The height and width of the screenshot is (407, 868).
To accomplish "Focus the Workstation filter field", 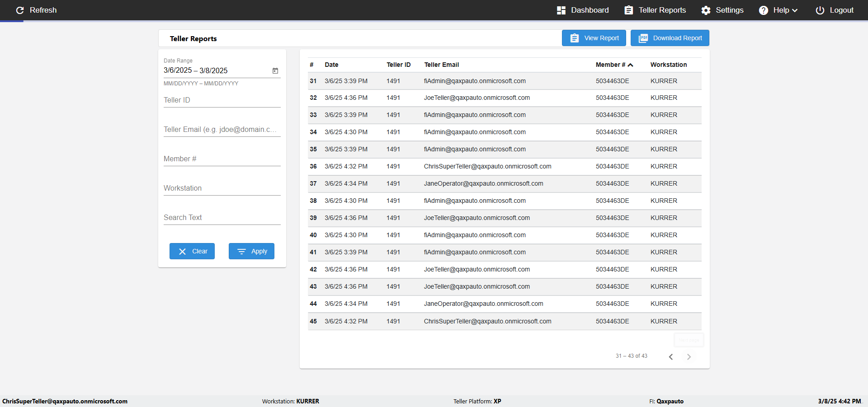I will [222, 188].
